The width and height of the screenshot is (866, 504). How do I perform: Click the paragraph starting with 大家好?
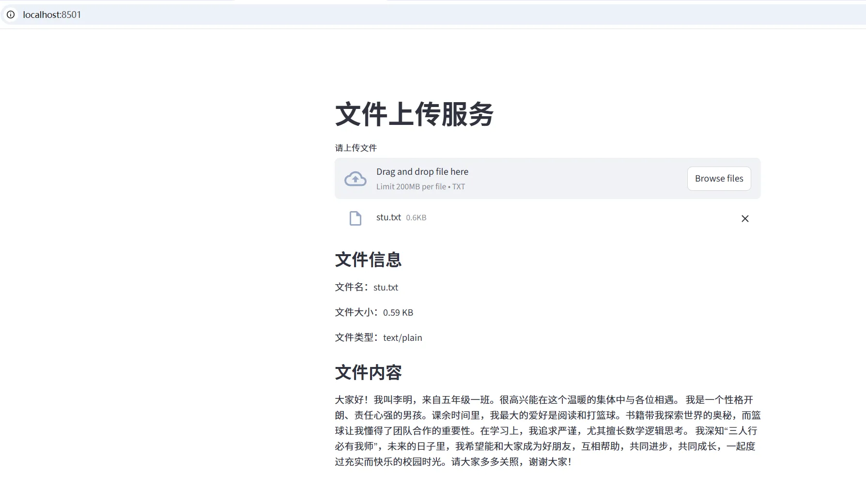[547, 415]
